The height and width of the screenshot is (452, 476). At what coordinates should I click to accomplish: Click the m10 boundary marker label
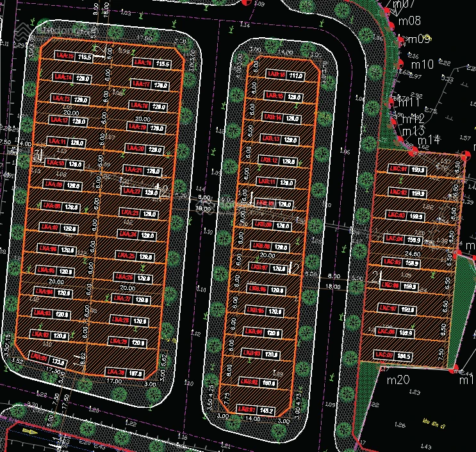(422, 64)
